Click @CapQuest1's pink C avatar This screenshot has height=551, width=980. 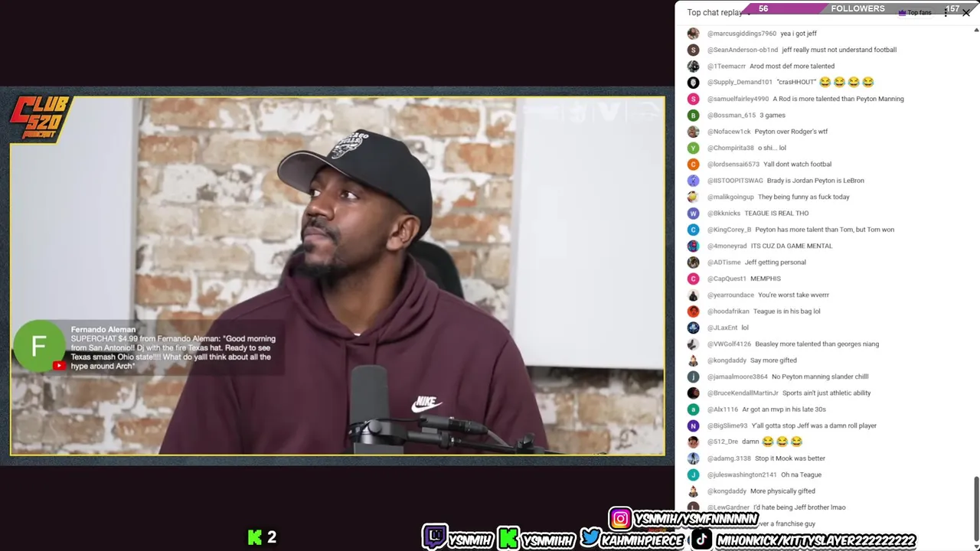pos(693,279)
